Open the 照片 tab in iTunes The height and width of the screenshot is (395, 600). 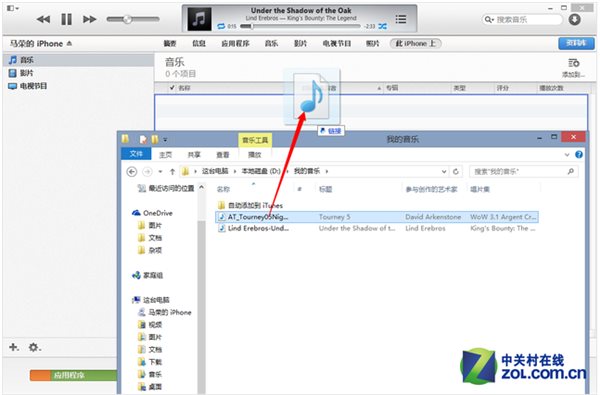pos(372,43)
